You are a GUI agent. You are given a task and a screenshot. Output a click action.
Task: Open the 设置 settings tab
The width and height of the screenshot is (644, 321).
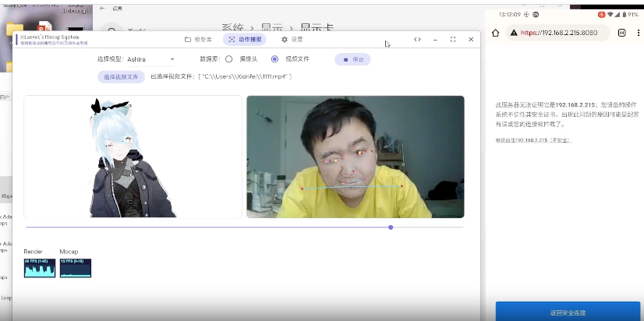(292, 40)
